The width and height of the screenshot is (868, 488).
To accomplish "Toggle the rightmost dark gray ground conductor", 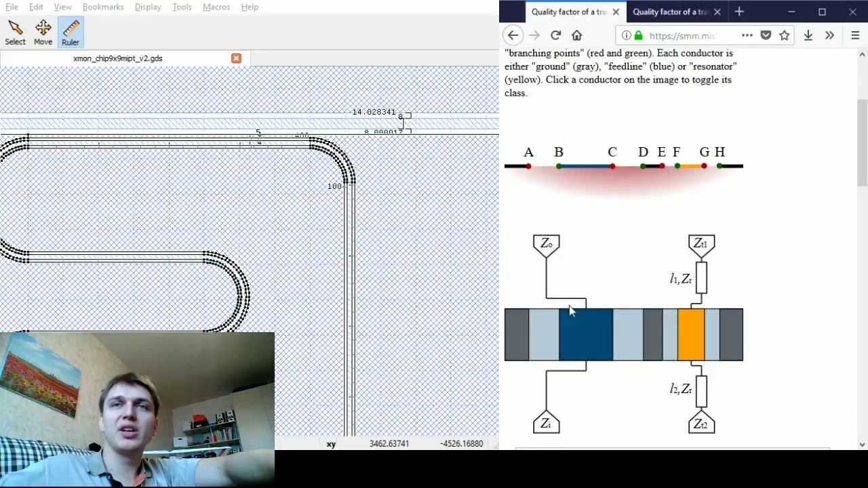I will coord(731,335).
